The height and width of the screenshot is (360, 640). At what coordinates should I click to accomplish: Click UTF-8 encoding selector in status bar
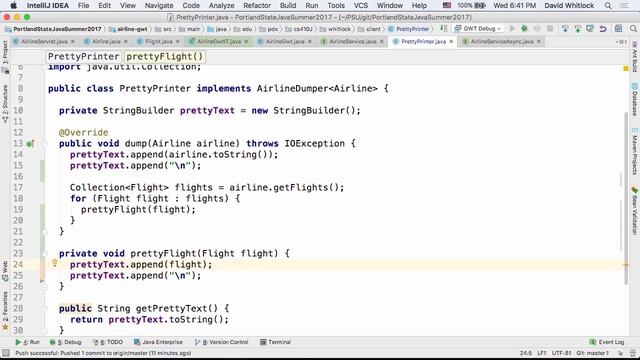[561, 353]
